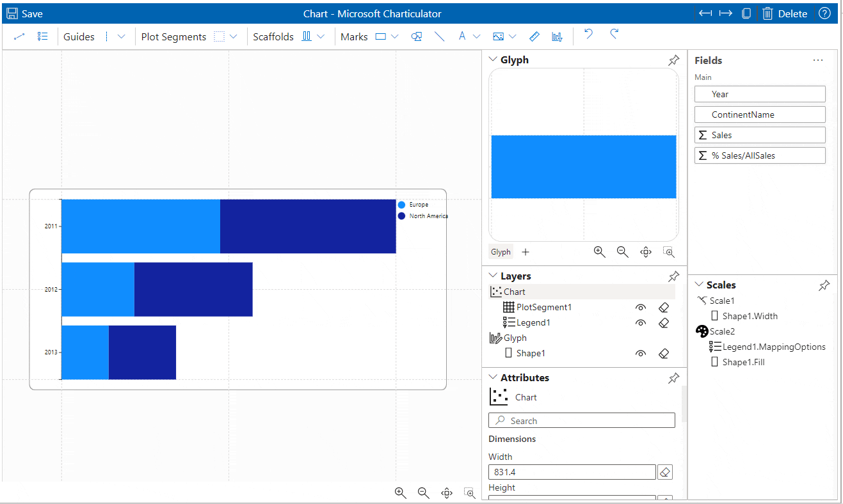Click the Save button
The image size is (843, 504).
pyautogui.click(x=24, y=13)
